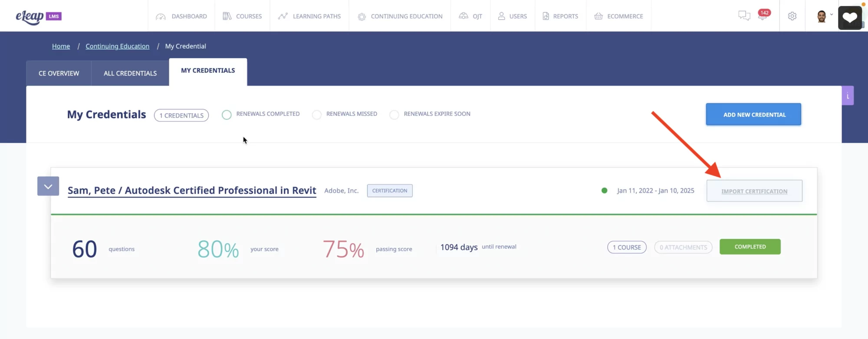Open the Ecommerce menu

[x=618, y=16]
